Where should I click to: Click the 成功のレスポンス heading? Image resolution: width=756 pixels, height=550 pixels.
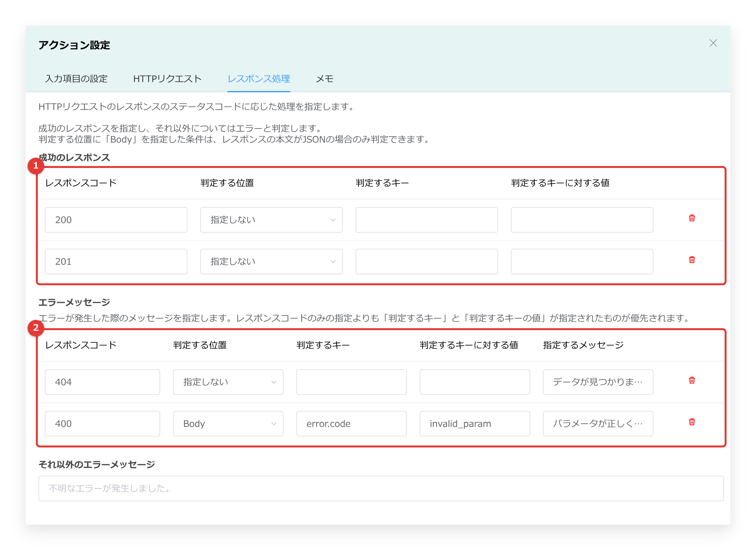pos(74,157)
